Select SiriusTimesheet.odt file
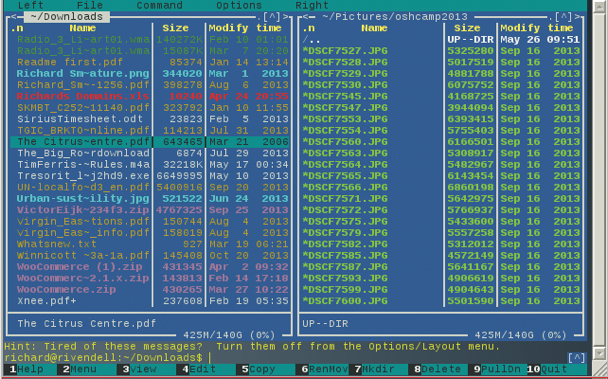Viewport: 608px width, 379px height. click(x=150, y=119)
